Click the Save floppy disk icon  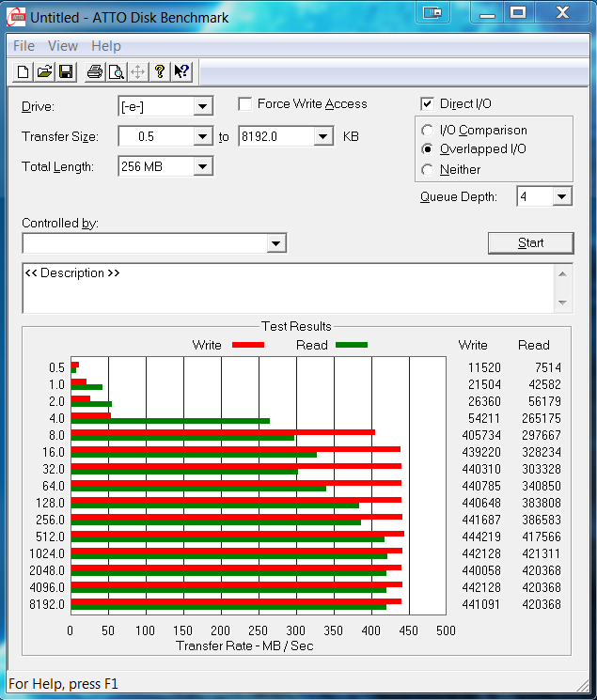click(66, 71)
